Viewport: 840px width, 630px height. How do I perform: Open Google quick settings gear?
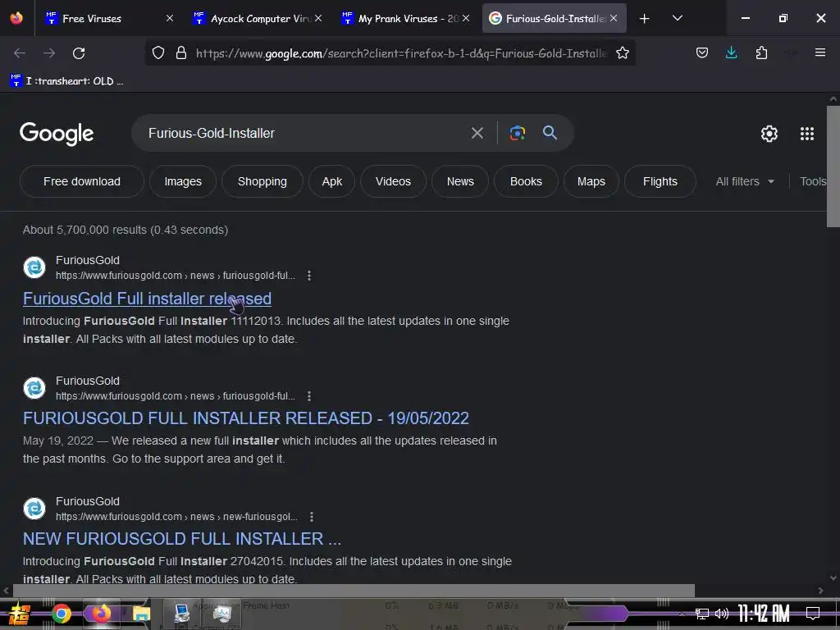pyautogui.click(x=769, y=134)
